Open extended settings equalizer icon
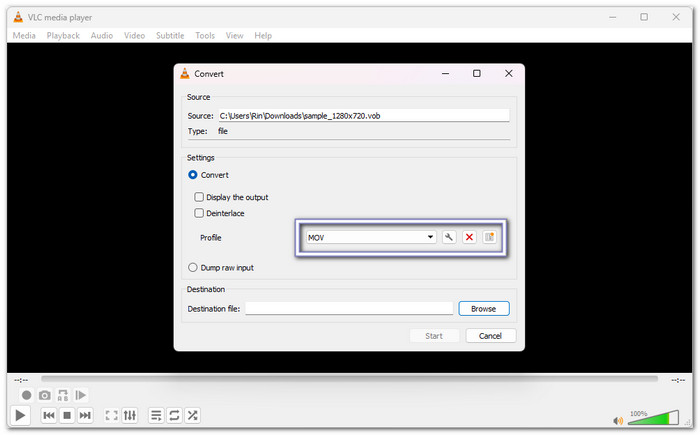The height and width of the screenshot is (435, 700). (129, 415)
